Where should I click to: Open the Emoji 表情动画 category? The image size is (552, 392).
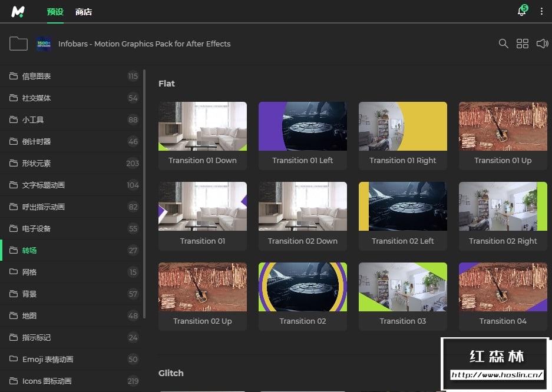coord(71,359)
